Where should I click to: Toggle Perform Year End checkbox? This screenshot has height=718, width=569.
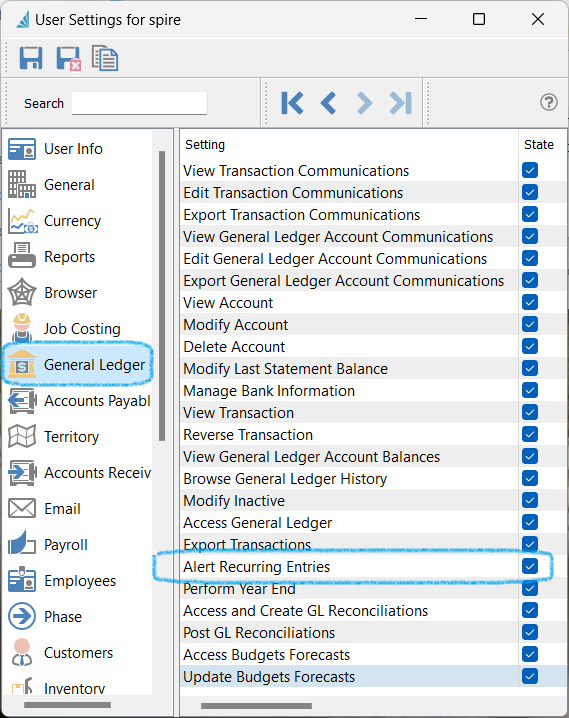(x=530, y=588)
